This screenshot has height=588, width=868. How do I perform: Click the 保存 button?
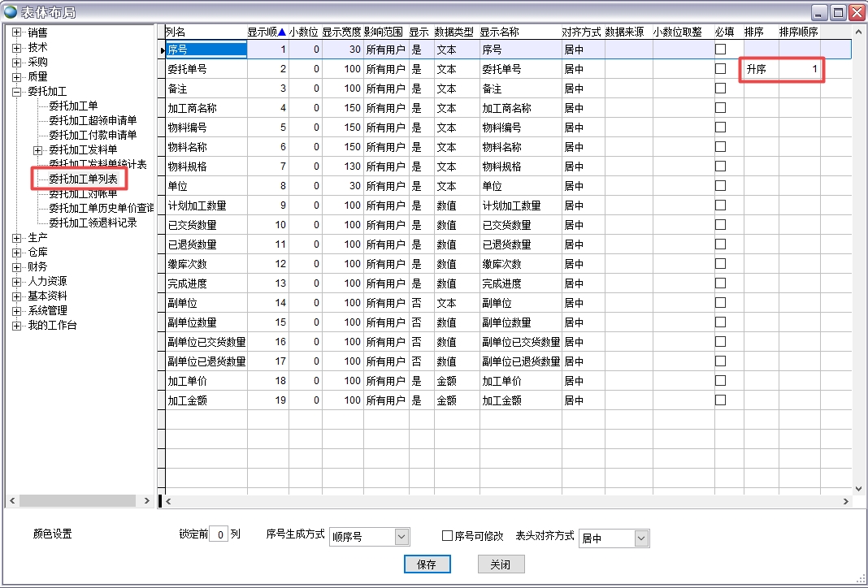(427, 564)
